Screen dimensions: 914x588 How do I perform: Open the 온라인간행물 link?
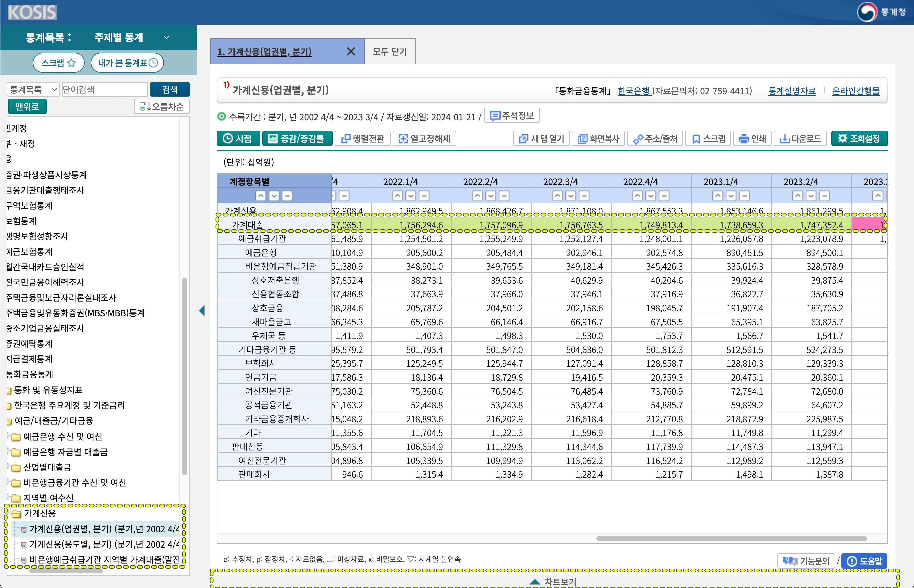click(856, 91)
